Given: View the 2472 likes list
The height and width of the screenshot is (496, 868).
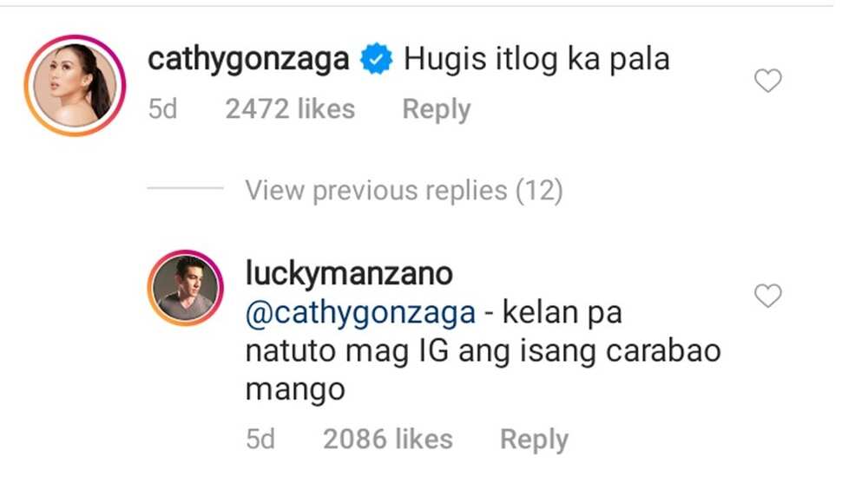Looking at the screenshot, I should pyautogui.click(x=290, y=109).
